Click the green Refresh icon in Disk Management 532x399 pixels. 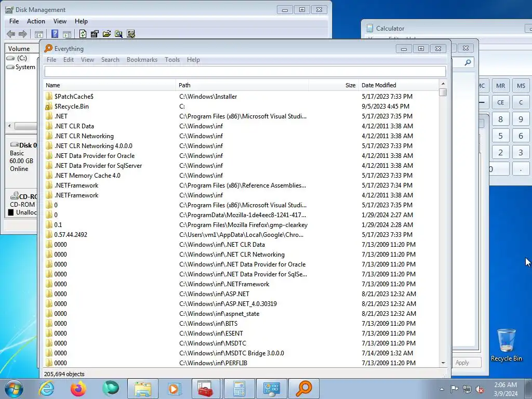[83, 34]
